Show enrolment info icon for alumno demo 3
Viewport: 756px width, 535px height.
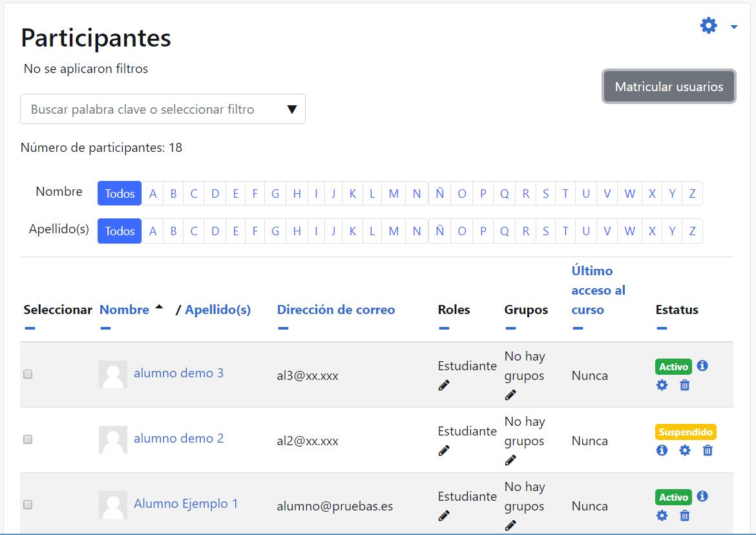702,366
